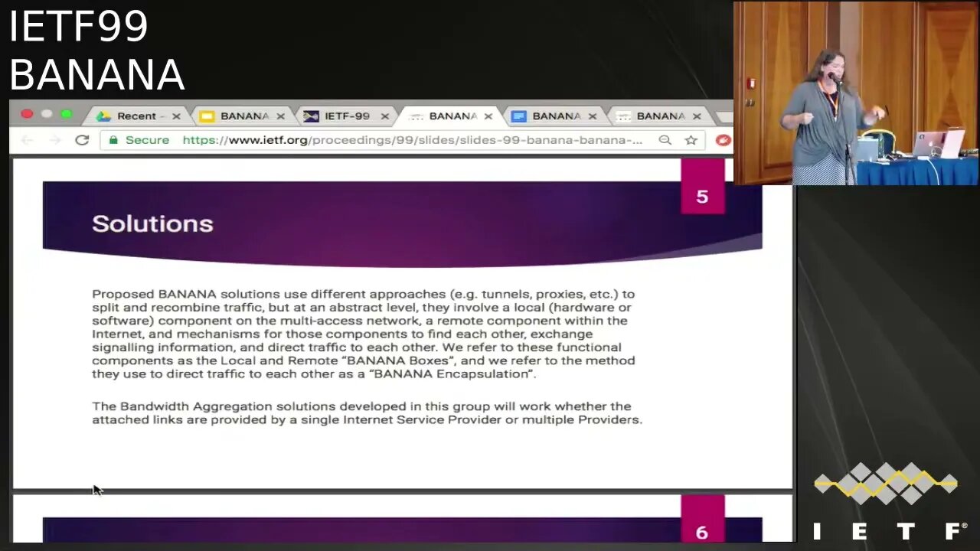Click the speaker camera video thumbnail

pyautogui.click(x=856, y=93)
